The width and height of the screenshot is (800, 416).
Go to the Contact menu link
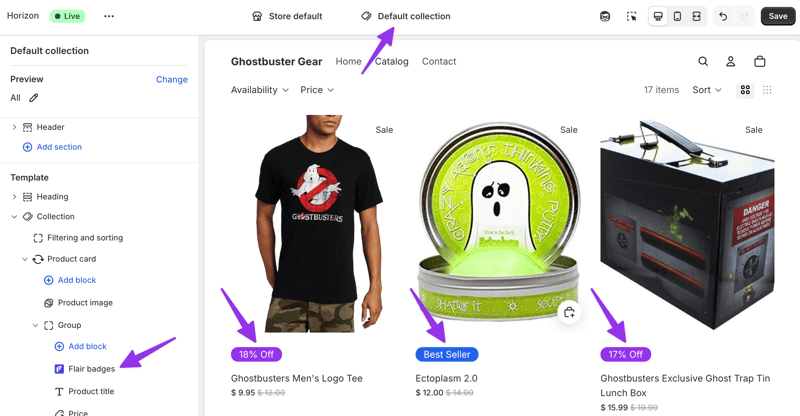click(x=439, y=62)
